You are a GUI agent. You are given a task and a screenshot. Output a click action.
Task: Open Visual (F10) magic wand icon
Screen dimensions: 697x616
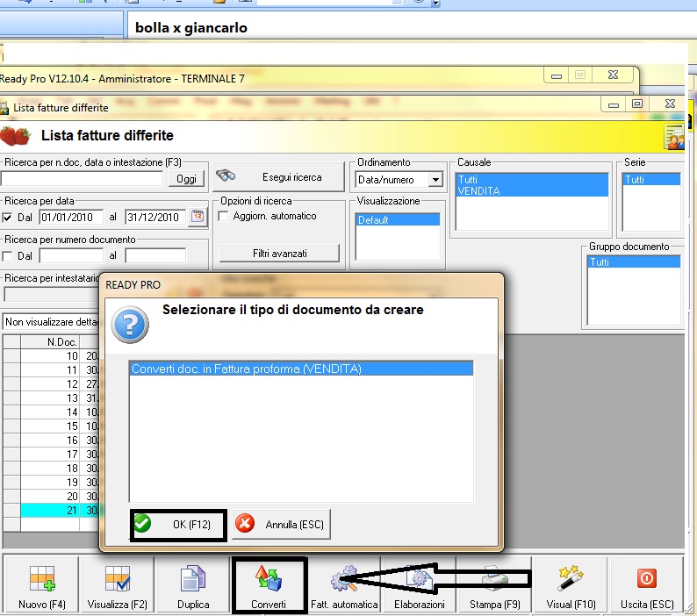tap(571, 578)
